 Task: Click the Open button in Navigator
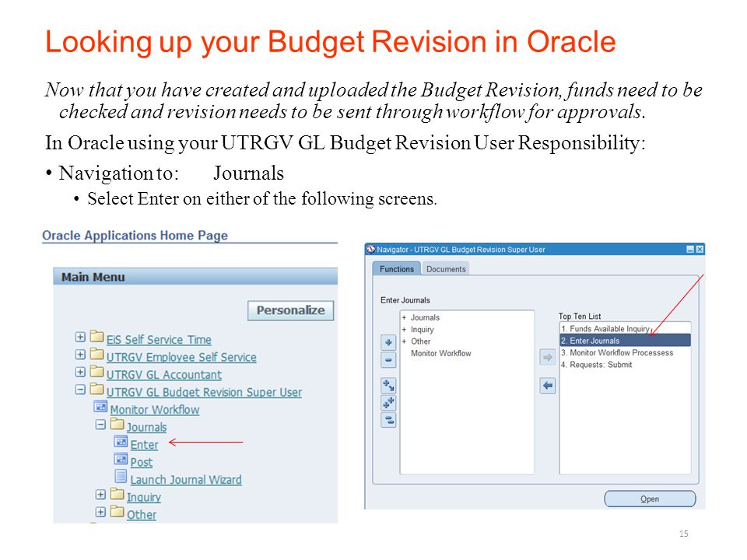click(650, 499)
